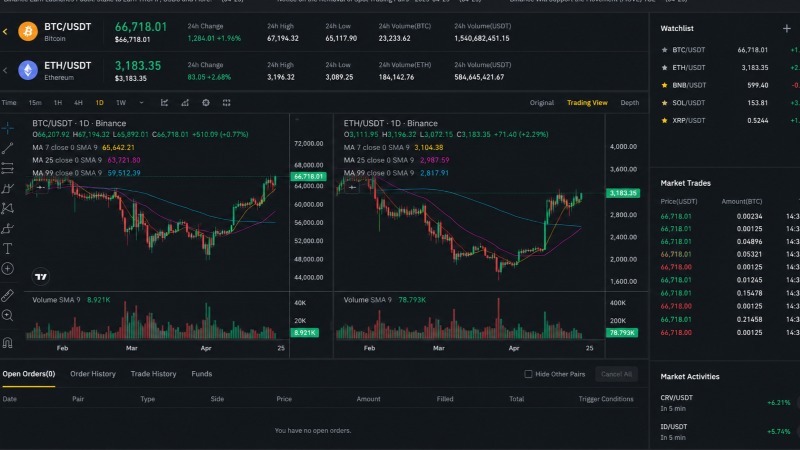
Task: Click Volume SMA 9 label on ETH chart
Action: pos(367,300)
